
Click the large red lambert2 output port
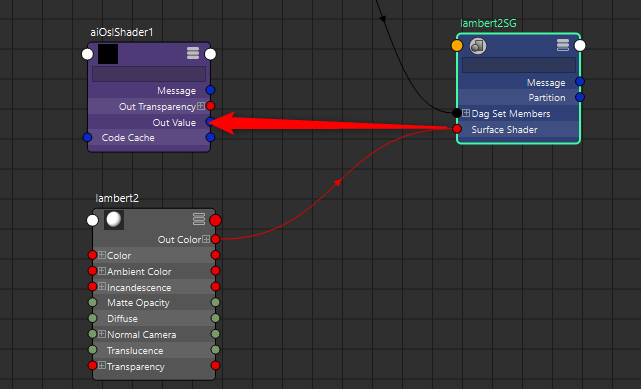tap(215, 220)
